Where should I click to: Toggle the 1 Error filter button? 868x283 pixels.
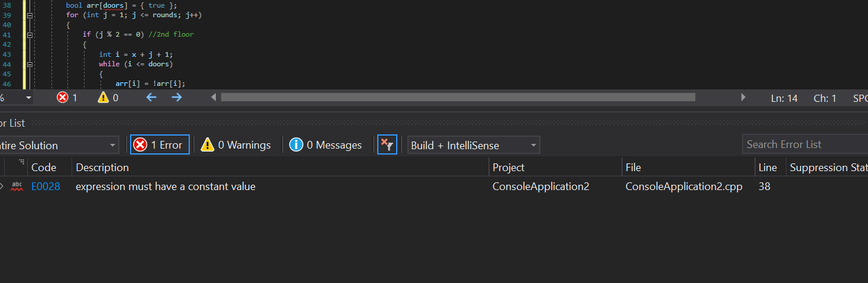pyautogui.click(x=160, y=145)
